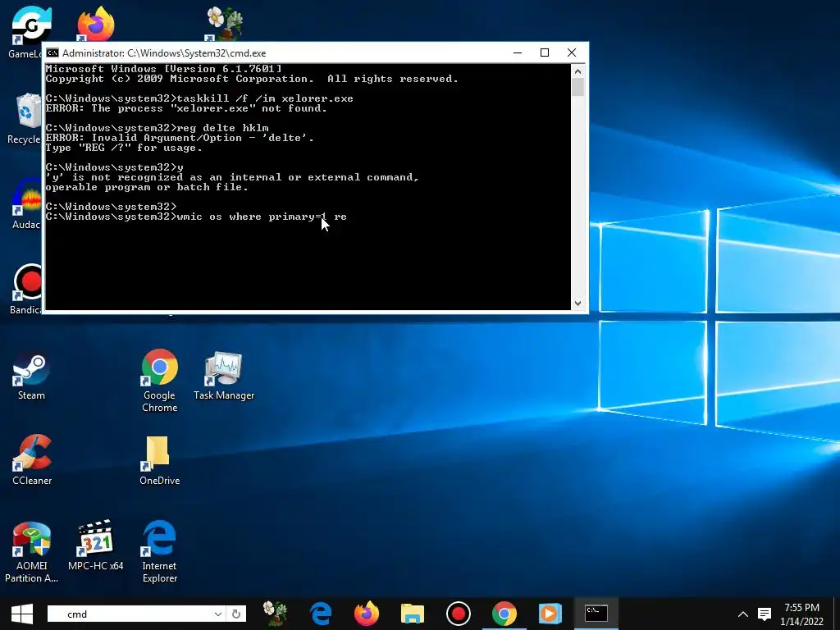
Task: Click the refresh button in taskbar address bar
Action: click(236, 614)
